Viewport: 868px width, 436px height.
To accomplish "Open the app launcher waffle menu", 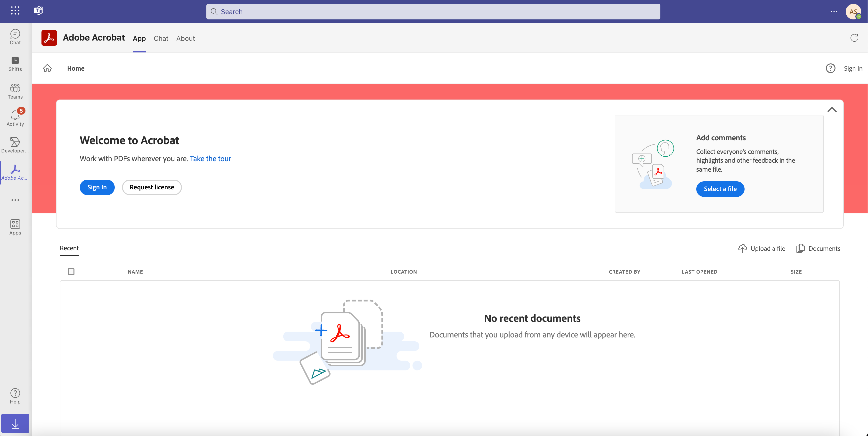I will point(15,10).
